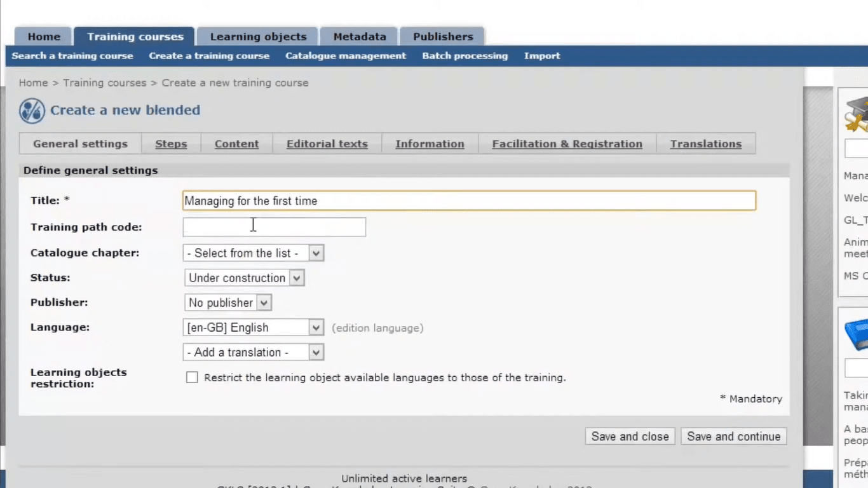This screenshot has height=488, width=868.
Task: Select the Title field containing Managing for the first time
Action: coord(469,200)
